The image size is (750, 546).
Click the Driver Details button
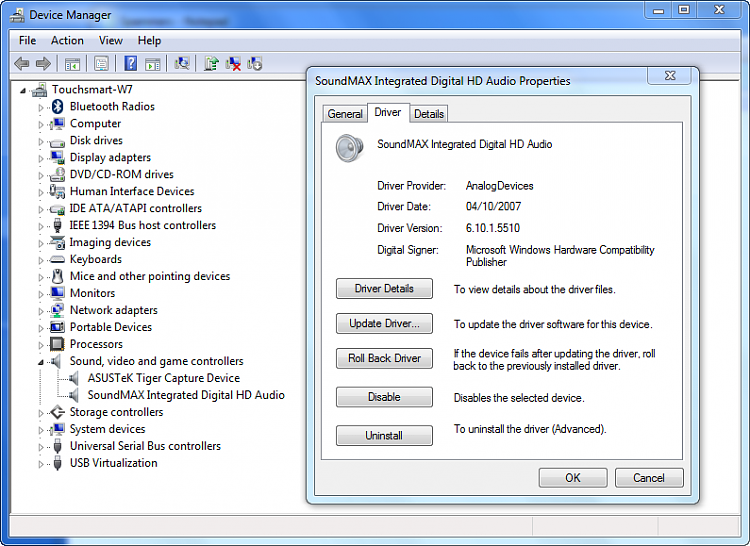point(384,288)
